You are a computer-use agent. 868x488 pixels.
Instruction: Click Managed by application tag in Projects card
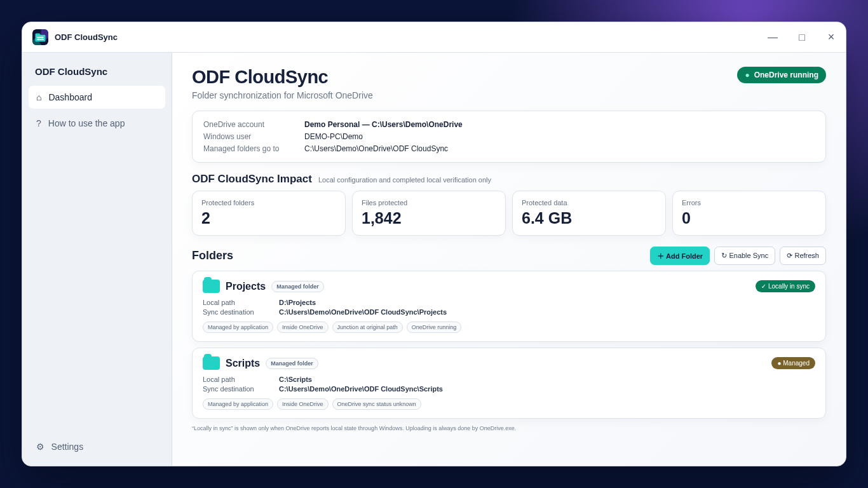pos(238,327)
